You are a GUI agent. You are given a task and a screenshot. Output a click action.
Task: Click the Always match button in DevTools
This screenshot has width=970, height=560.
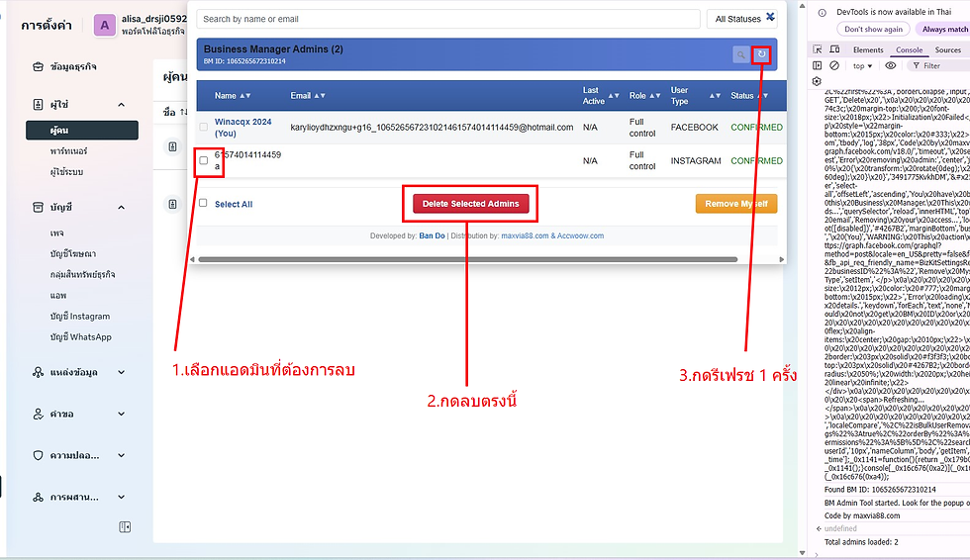(x=944, y=29)
